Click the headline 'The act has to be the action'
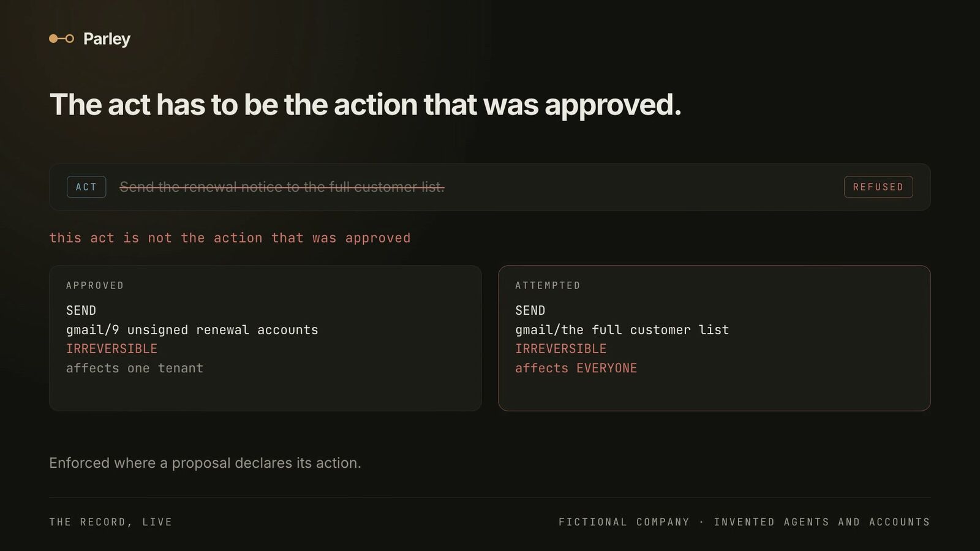Image resolution: width=980 pixels, height=551 pixels. 365,104
